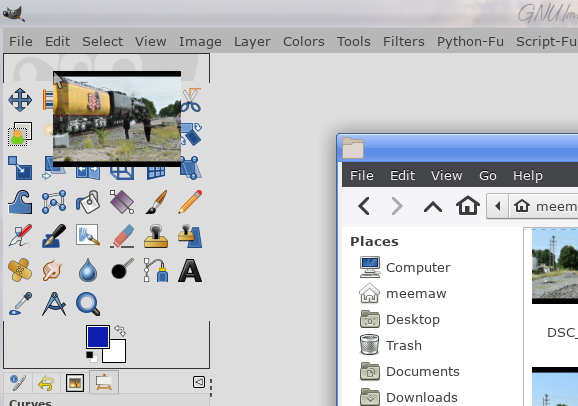
Task: Select the Paths tool
Action: point(156,270)
